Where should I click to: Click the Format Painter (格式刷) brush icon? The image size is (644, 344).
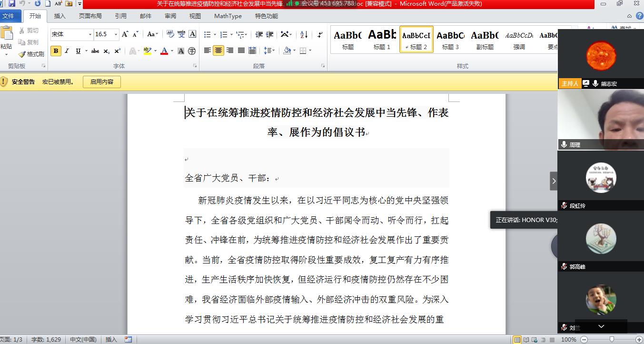22,54
